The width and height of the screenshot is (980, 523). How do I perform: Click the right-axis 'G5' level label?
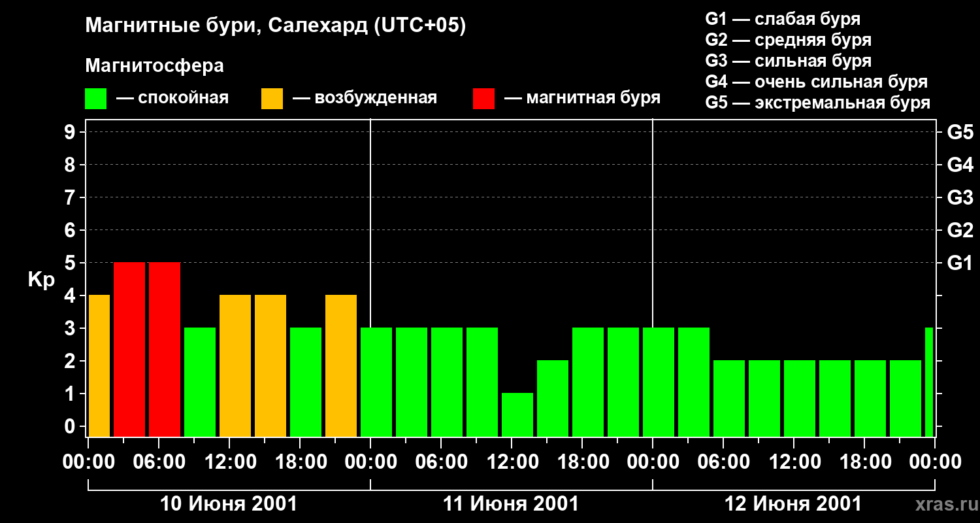click(960, 133)
